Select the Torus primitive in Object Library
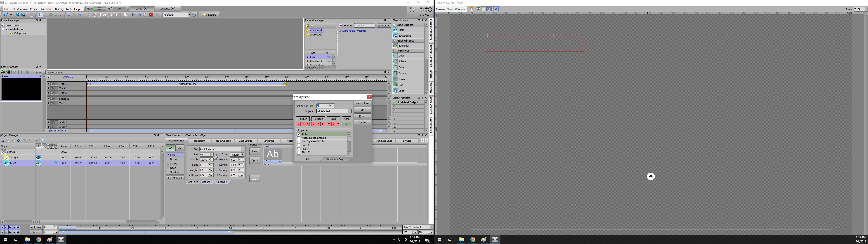868x244 pixels. [x=395, y=79]
